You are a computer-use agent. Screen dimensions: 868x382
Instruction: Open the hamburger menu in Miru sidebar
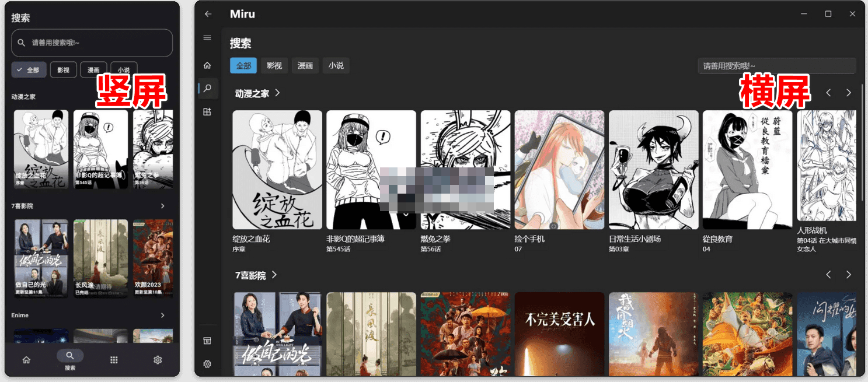tap(207, 37)
